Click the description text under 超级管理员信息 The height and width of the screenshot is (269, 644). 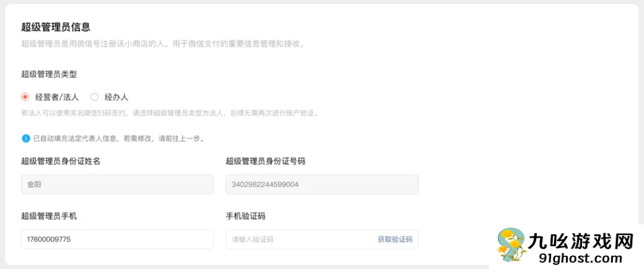tap(163, 44)
